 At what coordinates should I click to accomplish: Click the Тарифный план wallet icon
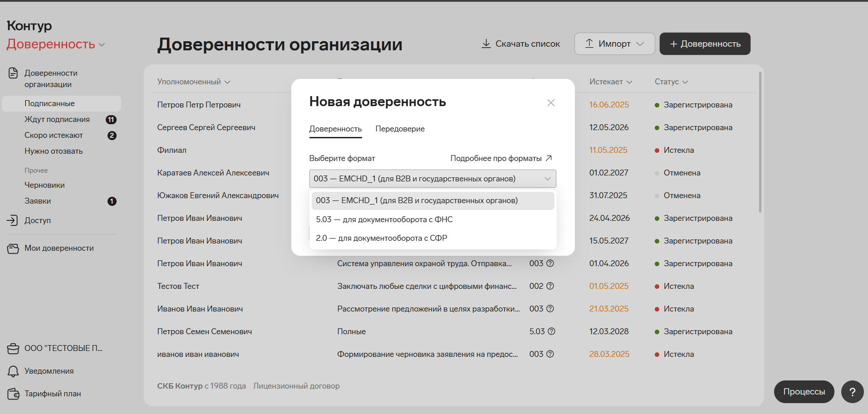point(13,394)
